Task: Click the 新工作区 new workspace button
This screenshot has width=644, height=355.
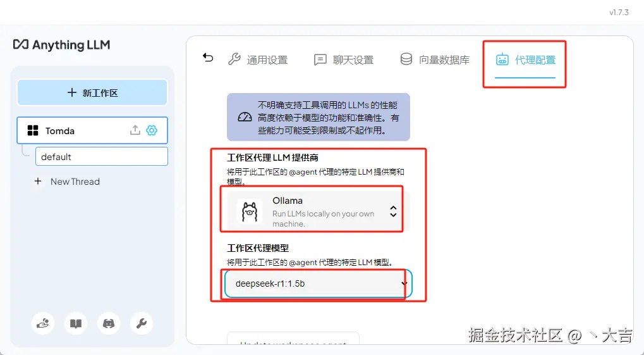Action: tap(92, 92)
